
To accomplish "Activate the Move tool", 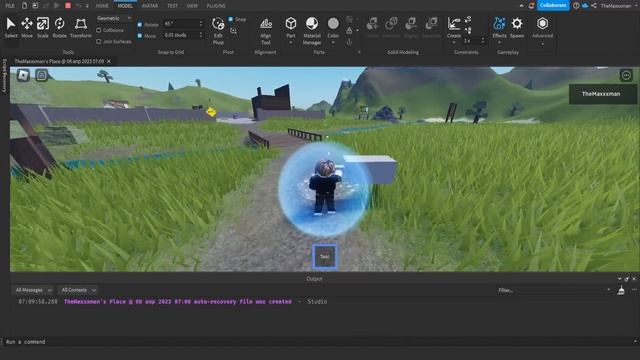I will coord(27,27).
